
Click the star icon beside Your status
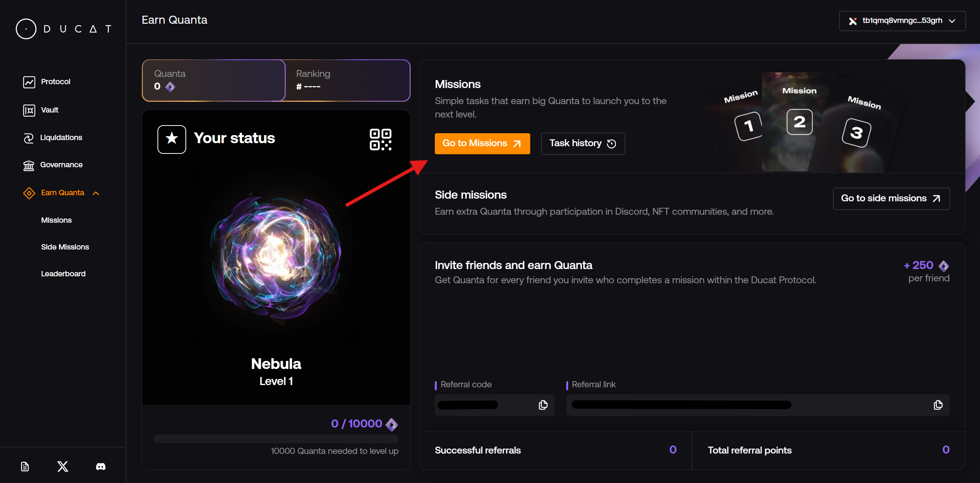172,139
